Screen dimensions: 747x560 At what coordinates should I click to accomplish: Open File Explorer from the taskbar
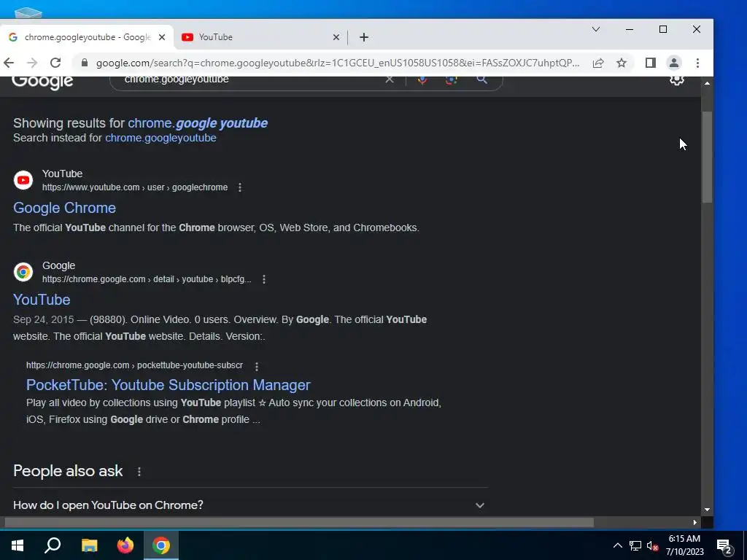click(x=89, y=545)
